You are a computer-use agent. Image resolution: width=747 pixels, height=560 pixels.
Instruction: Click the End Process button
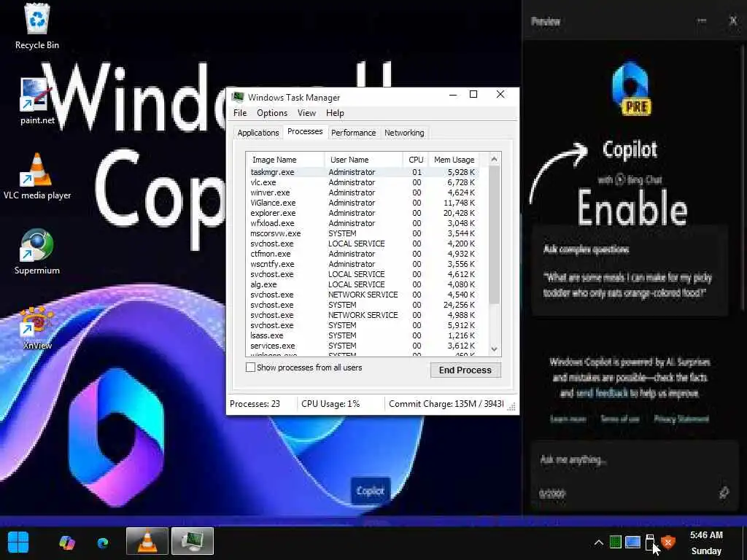point(465,370)
